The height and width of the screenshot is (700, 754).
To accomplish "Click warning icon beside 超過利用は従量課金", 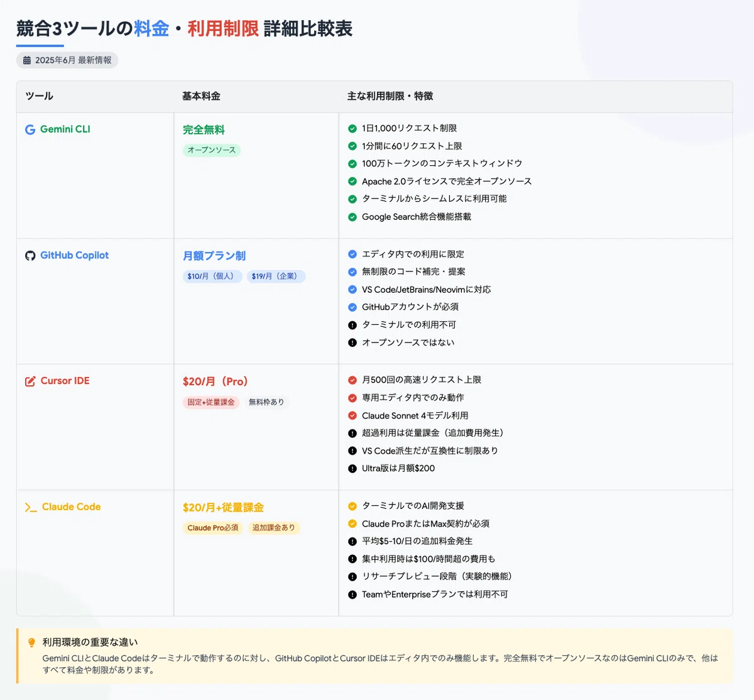I will tap(352, 433).
